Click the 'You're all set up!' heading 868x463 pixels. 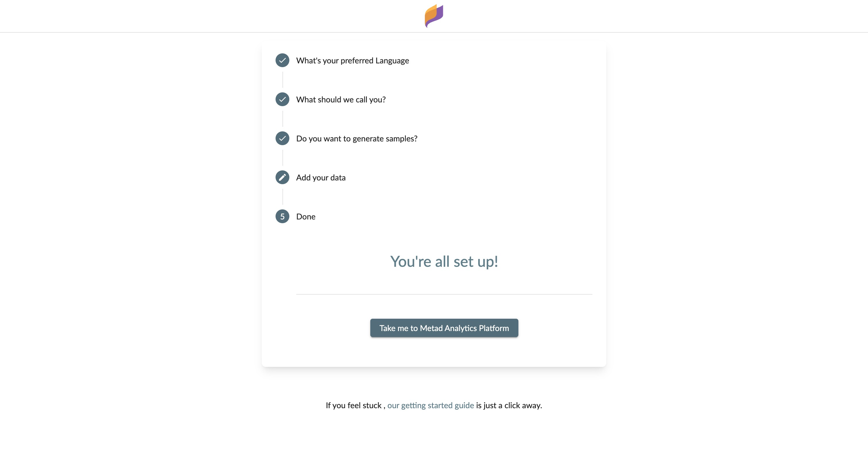coord(444,262)
